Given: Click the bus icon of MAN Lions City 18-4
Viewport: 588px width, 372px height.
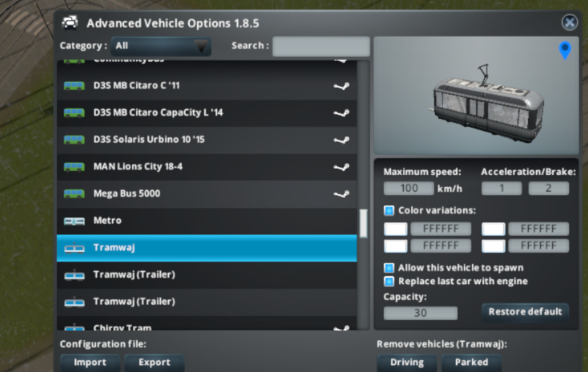Looking at the screenshot, I should click(74, 167).
